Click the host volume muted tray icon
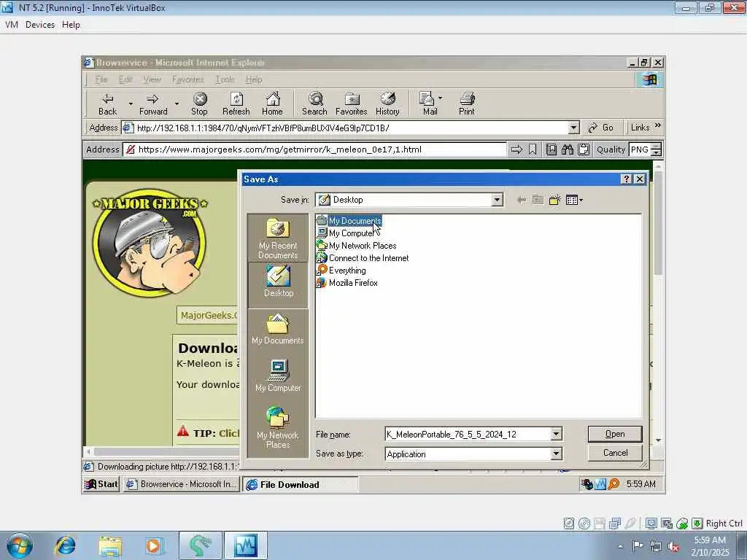 point(673,546)
